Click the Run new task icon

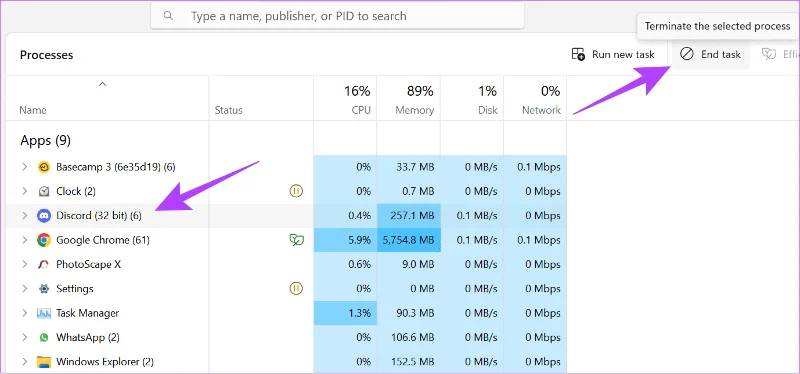click(x=578, y=54)
